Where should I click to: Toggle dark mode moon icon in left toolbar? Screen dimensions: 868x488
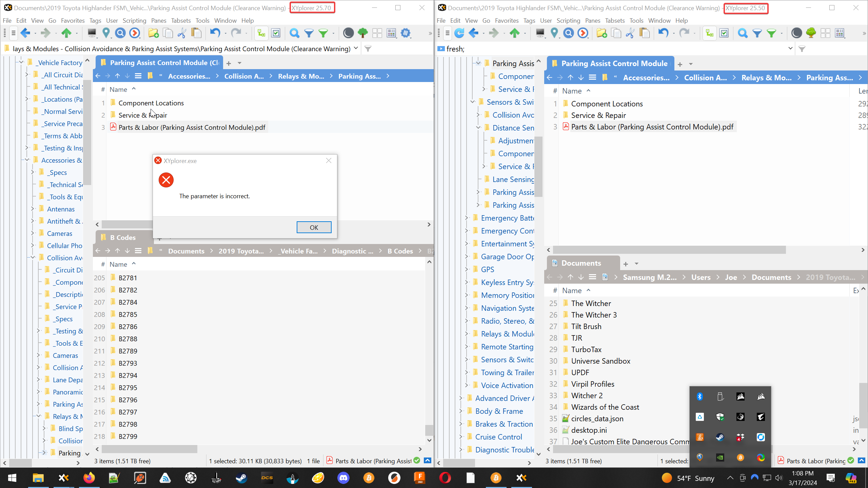[348, 33]
